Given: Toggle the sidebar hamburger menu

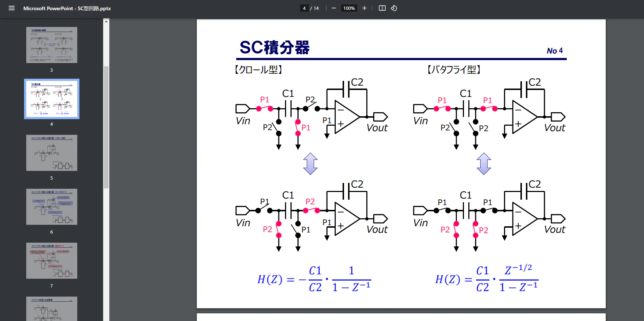Looking at the screenshot, I should coord(12,8).
